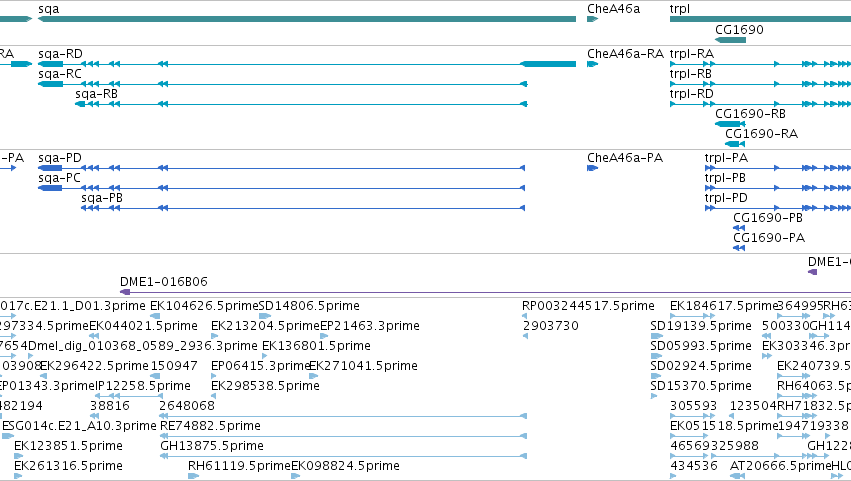Viewport: 851px width, 481px height.
Task: Click the trpl-RD transcript label
Action: pos(691,94)
